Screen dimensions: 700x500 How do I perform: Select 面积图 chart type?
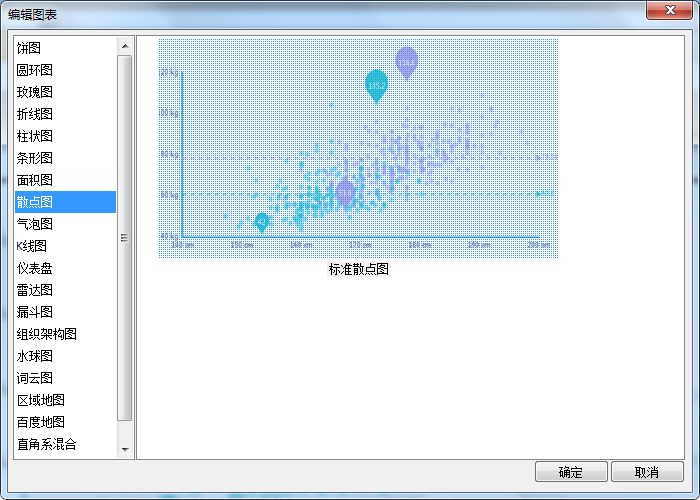35,180
